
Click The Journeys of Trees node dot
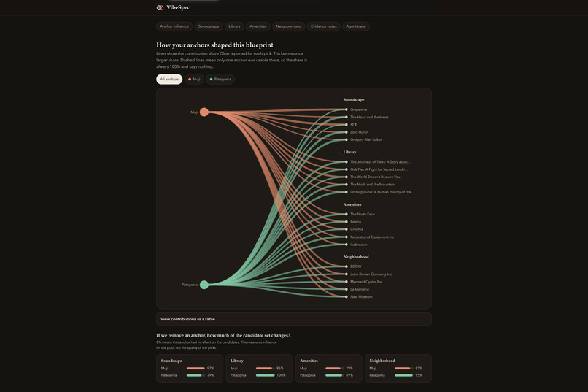point(346,161)
